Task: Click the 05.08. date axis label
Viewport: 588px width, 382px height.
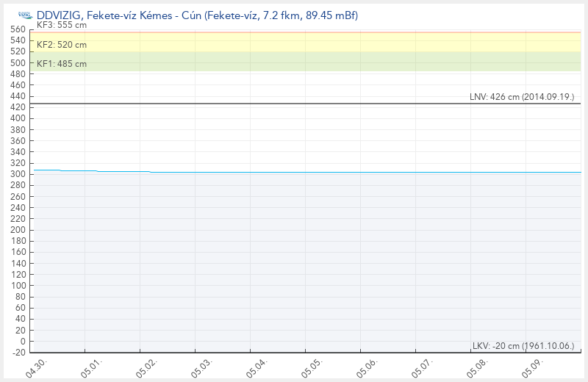Action: [x=477, y=368]
